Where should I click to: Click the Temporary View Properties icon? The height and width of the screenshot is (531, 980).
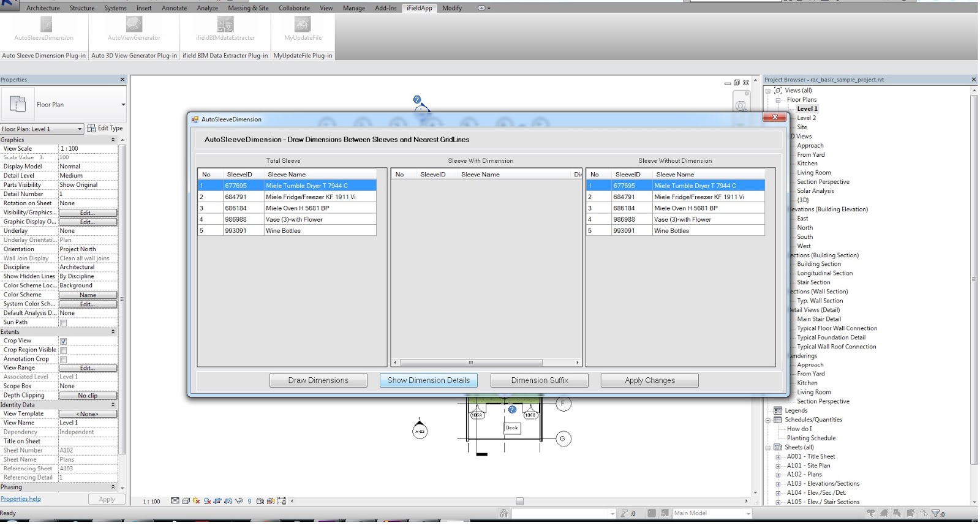click(x=260, y=501)
